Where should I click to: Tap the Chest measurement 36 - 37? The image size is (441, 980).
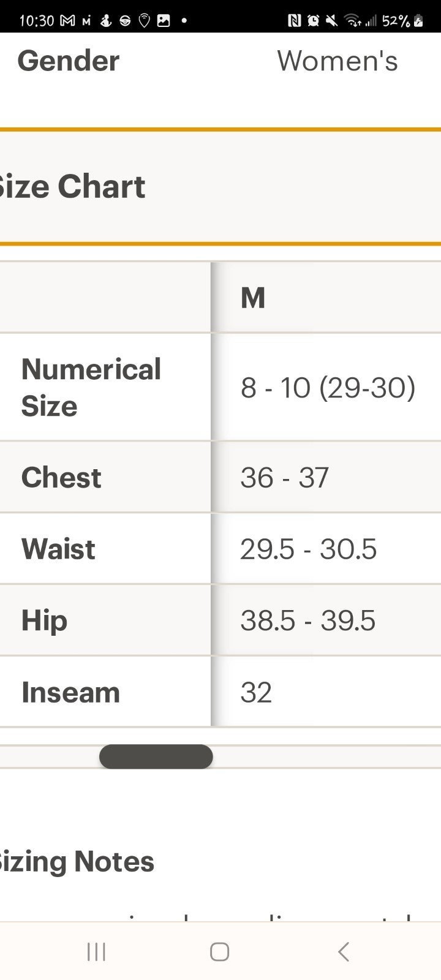pos(285,477)
